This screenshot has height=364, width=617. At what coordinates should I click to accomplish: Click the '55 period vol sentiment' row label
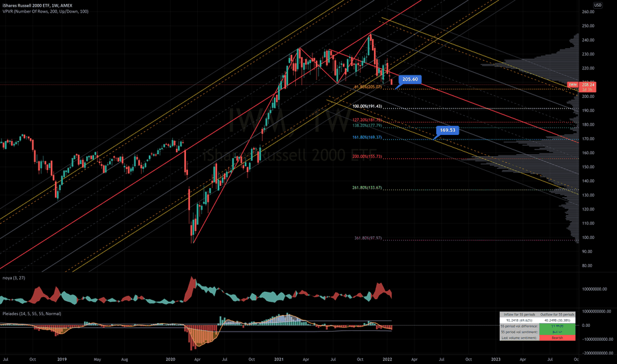point(520,332)
